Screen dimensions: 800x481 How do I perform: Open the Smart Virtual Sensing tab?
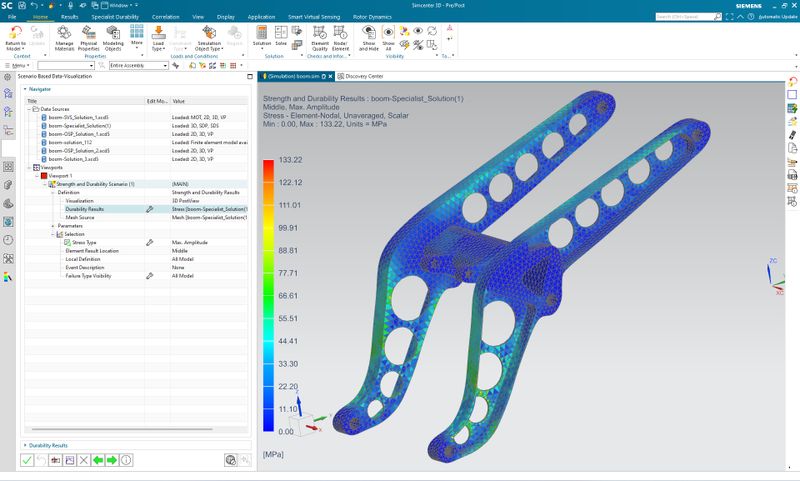[x=314, y=17]
